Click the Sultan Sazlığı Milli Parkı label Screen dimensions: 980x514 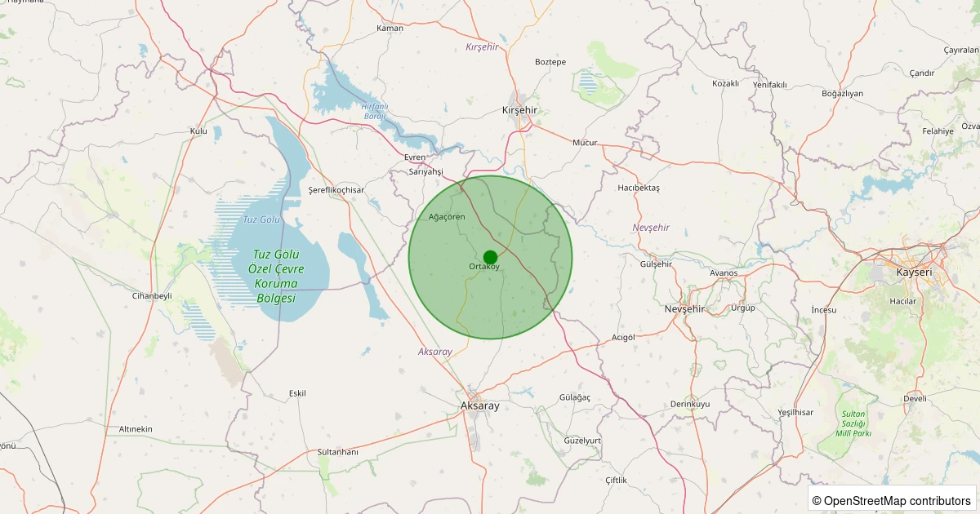pos(854,423)
